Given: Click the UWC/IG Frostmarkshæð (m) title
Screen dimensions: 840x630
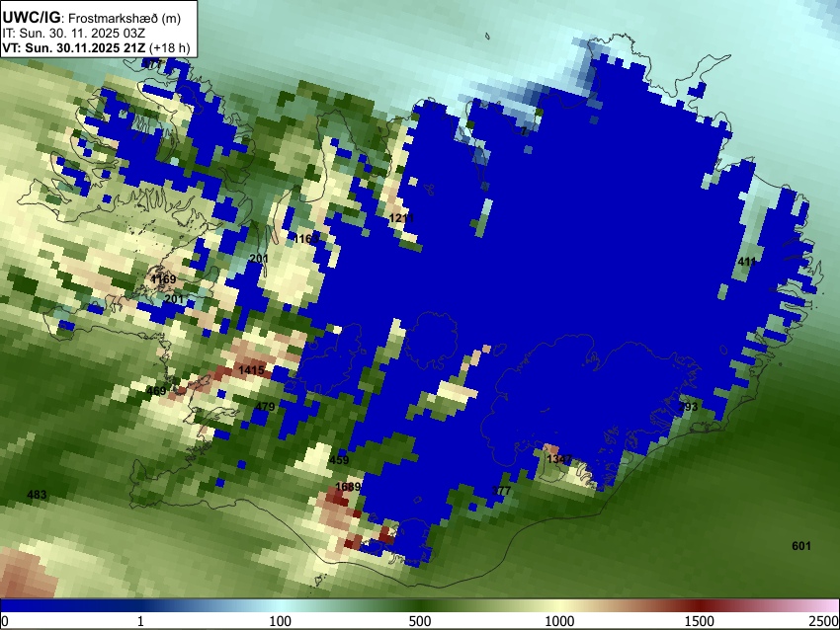Looking at the screenshot, I should [x=92, y=18].
